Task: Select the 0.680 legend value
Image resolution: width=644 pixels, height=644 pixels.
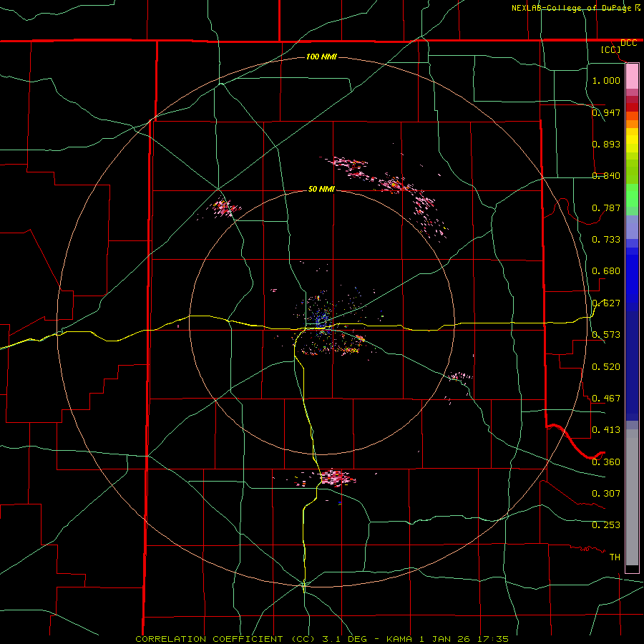Action: click(x=606, y=270)
